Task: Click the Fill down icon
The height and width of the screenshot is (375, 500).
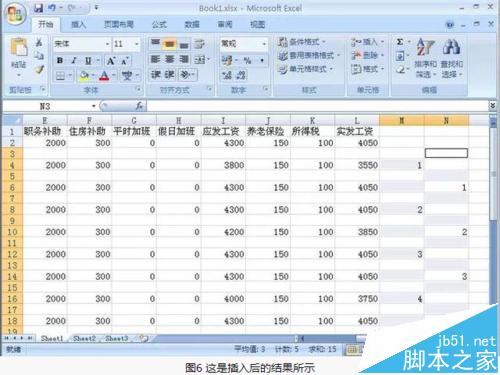Action: [400, 56]
